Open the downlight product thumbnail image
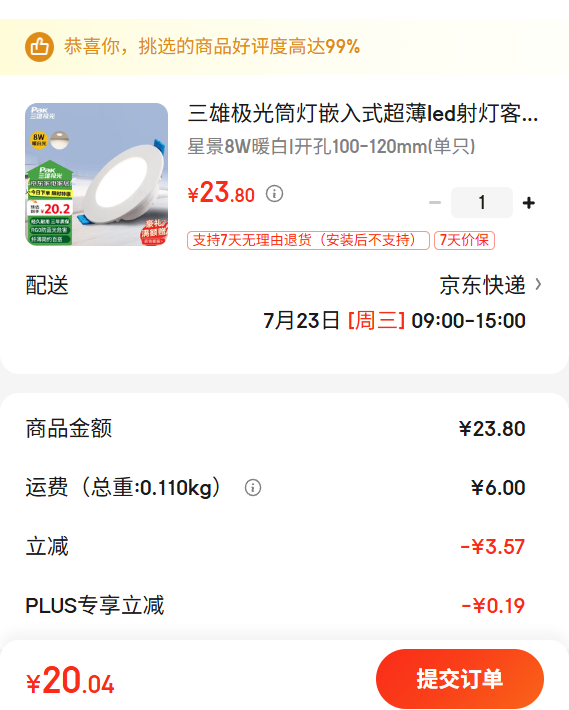Screen dimensions: 569x710 pos(96,174)
